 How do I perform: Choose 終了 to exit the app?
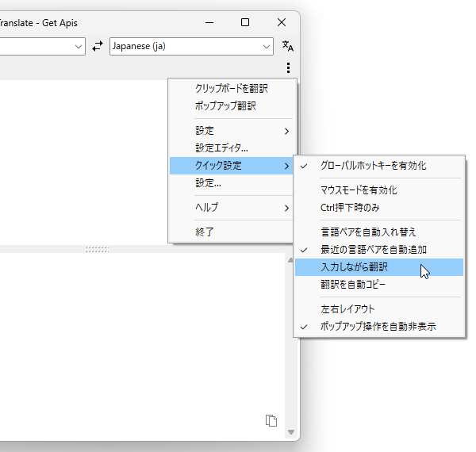[231, 232]
